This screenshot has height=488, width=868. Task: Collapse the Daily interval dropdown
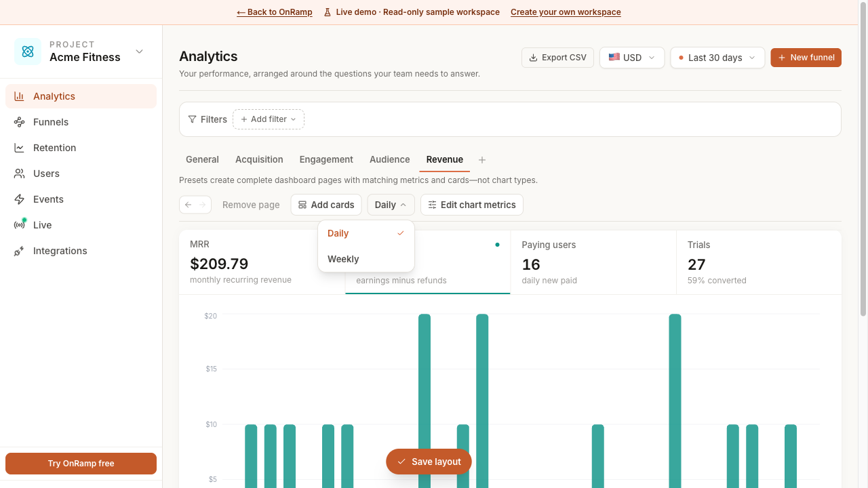[391, 205]
